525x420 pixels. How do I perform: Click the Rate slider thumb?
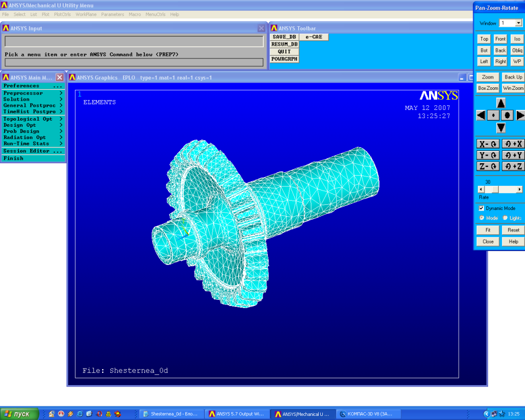click(x=495, y=189)
